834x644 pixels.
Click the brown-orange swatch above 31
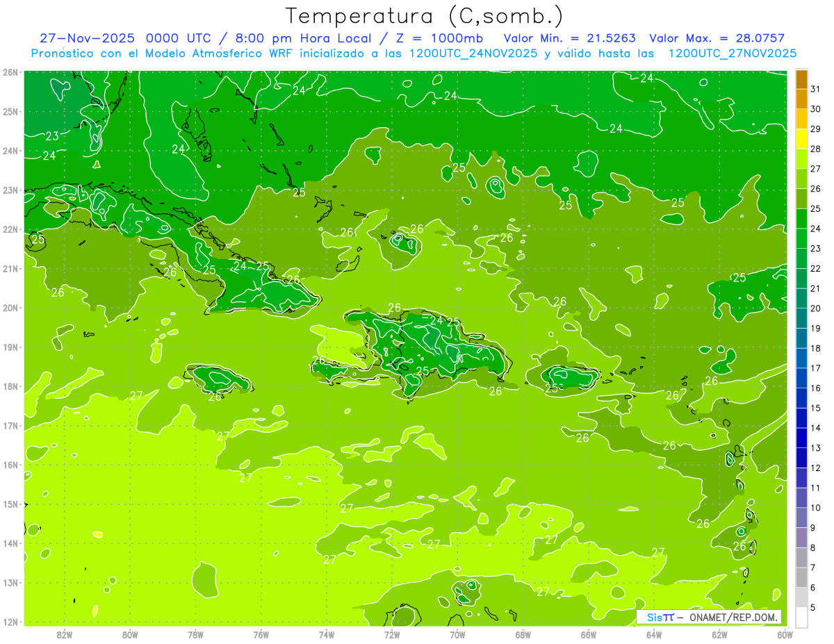[801, 79]
